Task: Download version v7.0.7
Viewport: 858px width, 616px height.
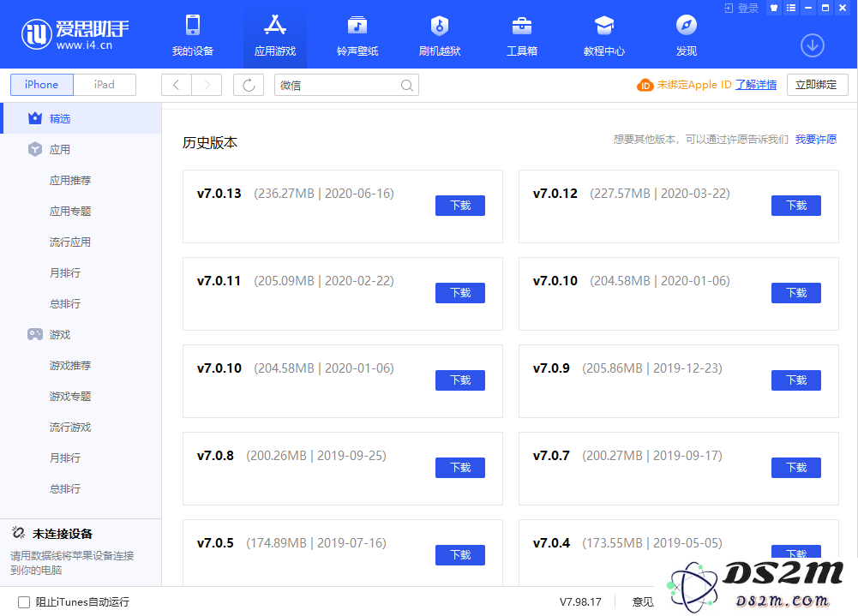Action: pos(796,468)
